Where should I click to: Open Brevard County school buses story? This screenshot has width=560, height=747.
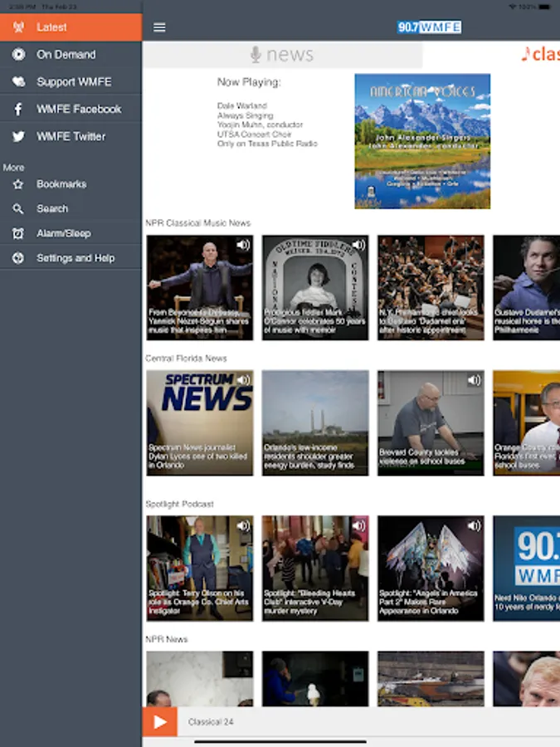click(431, 423)
